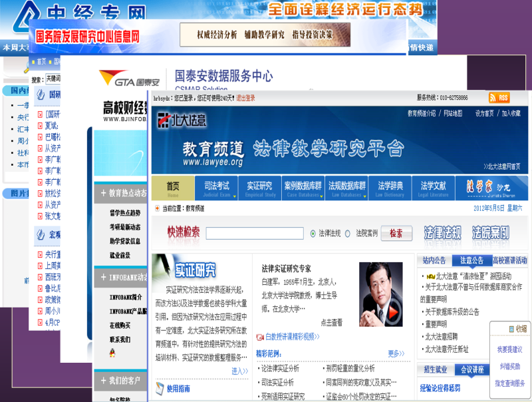The width and height of the screenshot is (532, 402).
Task: Click the NEW badge beside 清凉怡夏 announcement
Action: [430, 276]
